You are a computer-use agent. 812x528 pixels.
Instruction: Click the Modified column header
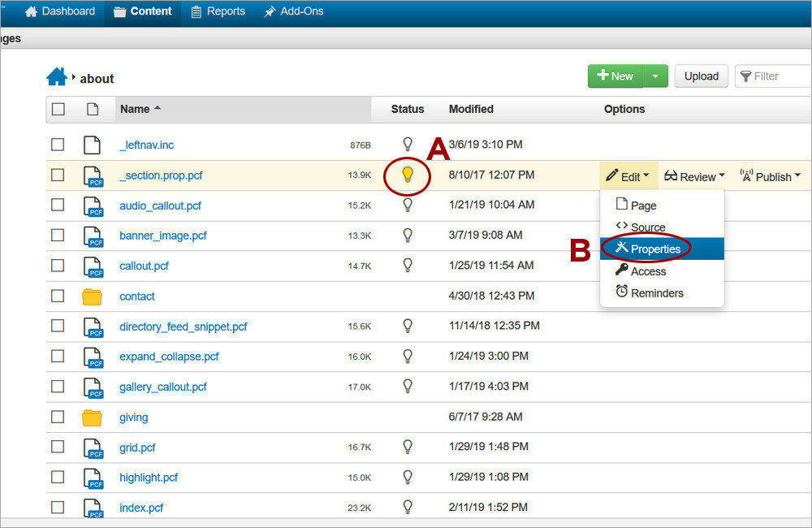tap(471, 110)
